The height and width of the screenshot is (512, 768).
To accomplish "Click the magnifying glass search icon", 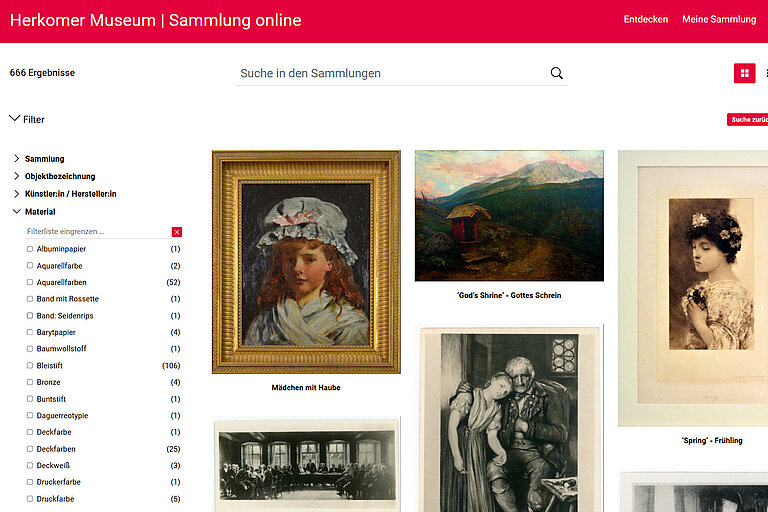I will tap(556, 73).
